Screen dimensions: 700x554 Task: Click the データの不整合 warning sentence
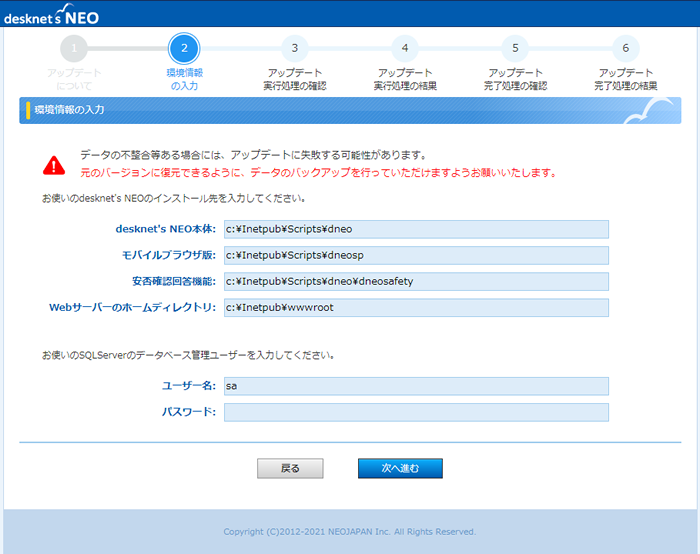coord(254,155)
